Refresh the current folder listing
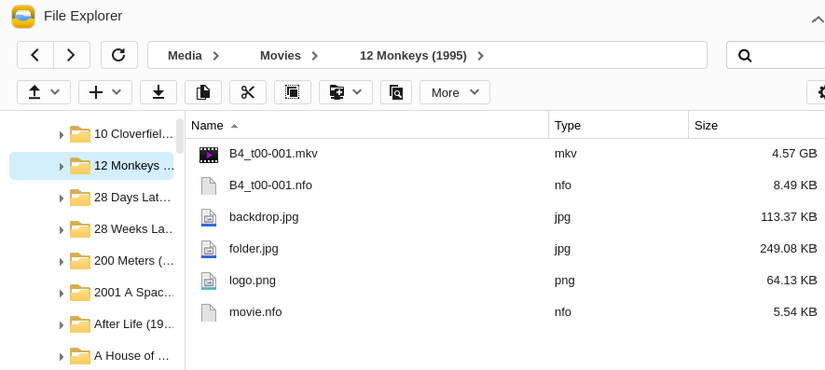The image size is (825, 370). coord(119,55)
